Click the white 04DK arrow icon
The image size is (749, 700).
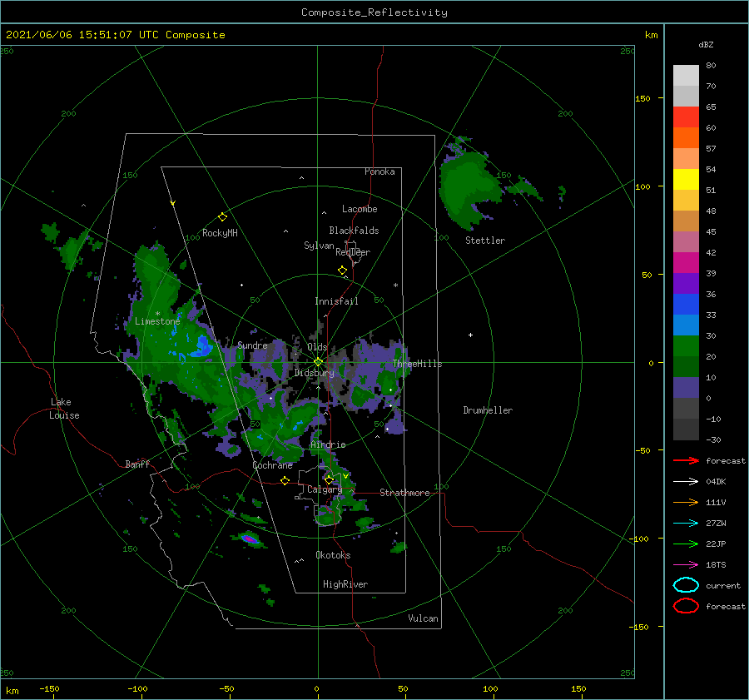point(686,481)
